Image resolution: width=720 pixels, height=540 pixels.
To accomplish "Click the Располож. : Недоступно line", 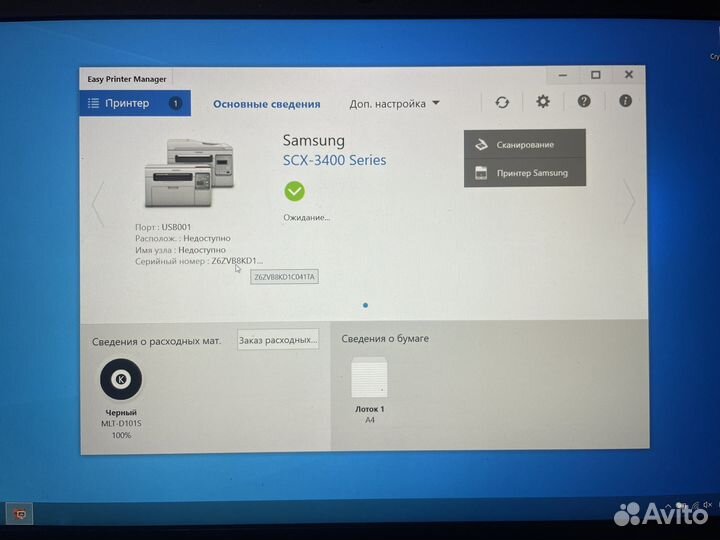I will point(183,238).
